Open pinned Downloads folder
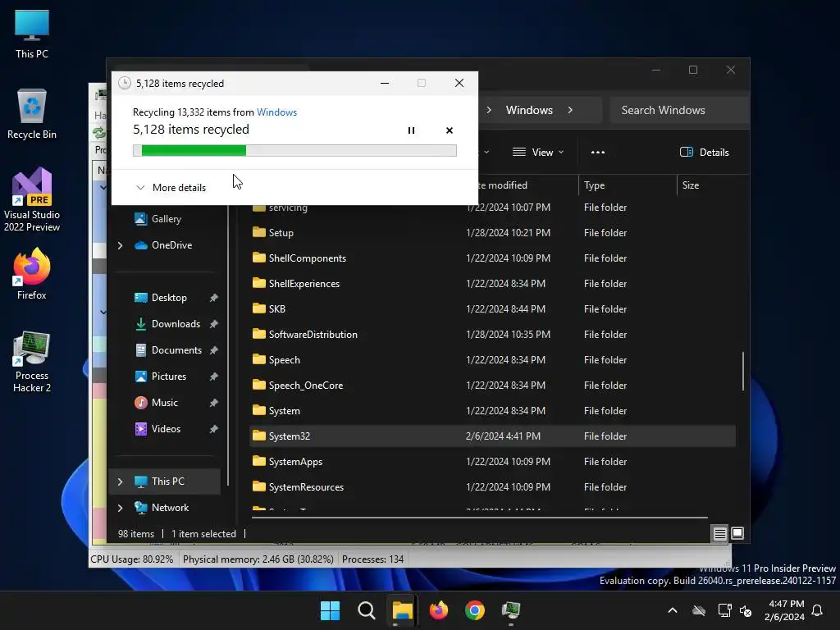Screen dimensions: 840x630 [x=176, y=323]
